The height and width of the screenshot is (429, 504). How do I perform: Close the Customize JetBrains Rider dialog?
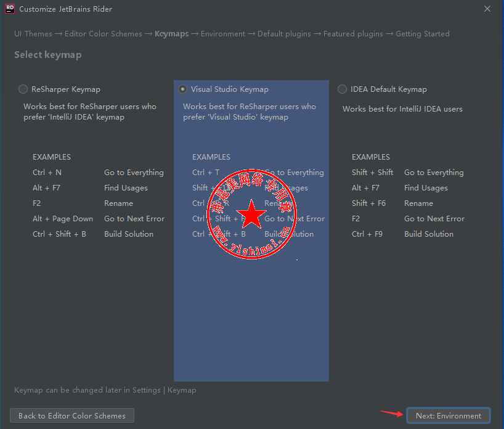coord(487,9)
